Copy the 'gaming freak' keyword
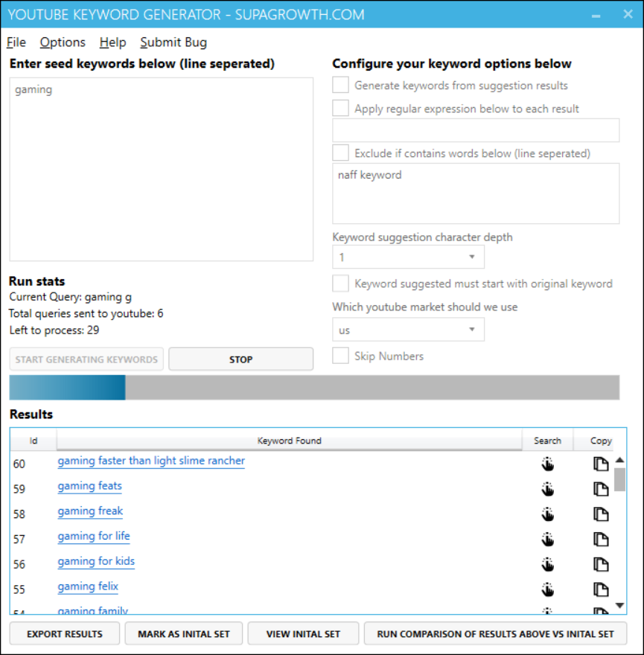 (x=601, y=514)
